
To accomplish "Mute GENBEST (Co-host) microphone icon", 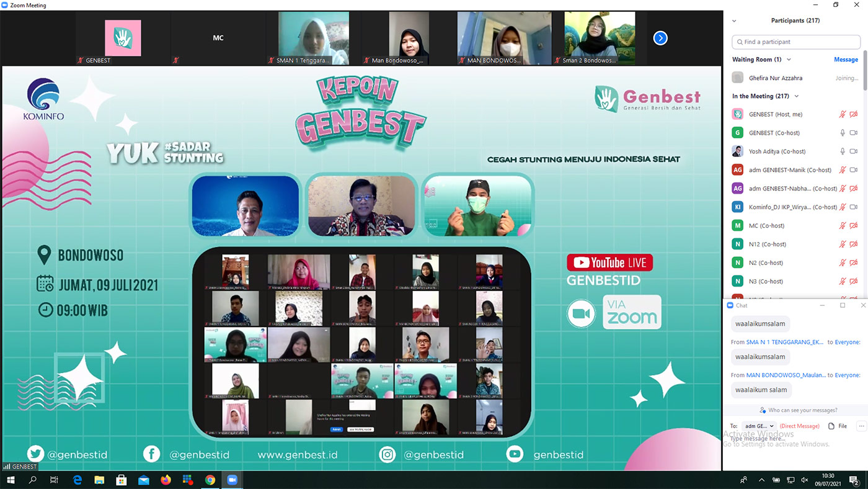I will click(843, 133).
